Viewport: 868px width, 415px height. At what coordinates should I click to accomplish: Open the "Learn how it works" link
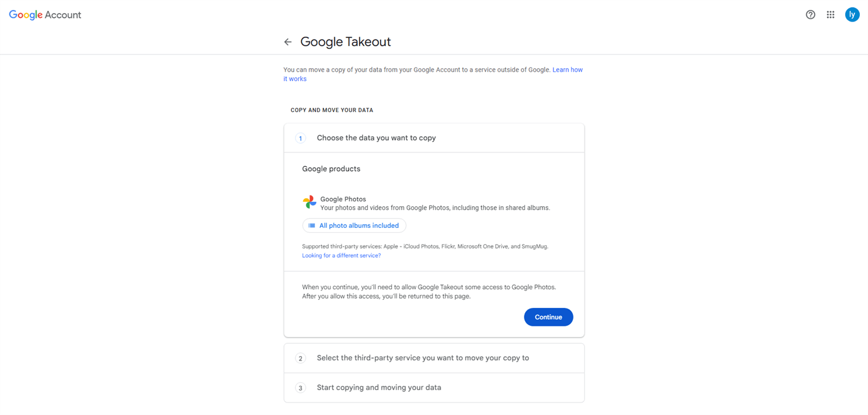567,70
